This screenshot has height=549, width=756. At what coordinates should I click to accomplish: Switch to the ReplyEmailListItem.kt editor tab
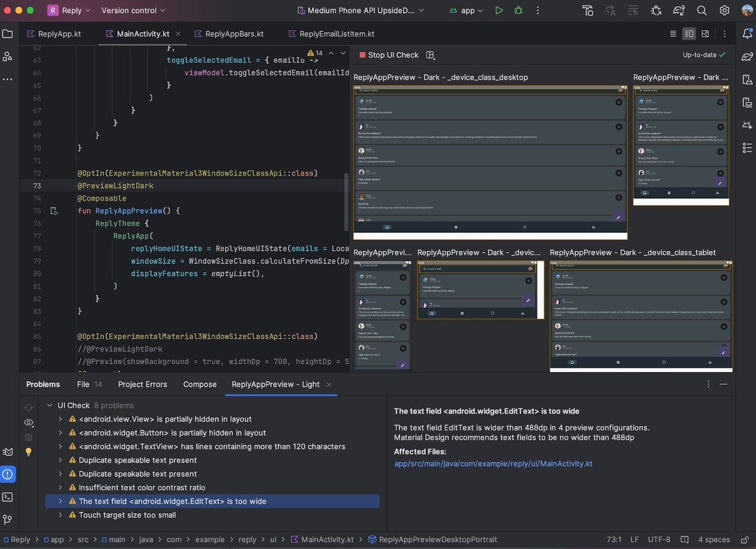pyautogui.click(x=330, y=34)
